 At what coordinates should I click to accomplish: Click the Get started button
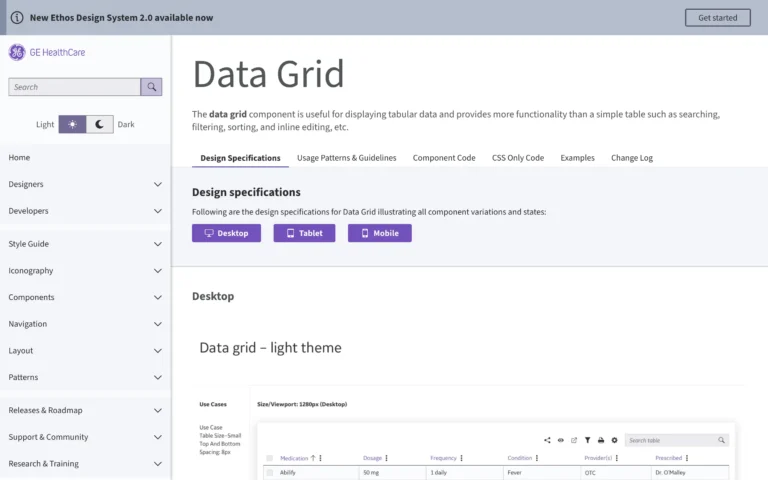tap(717, 17)
